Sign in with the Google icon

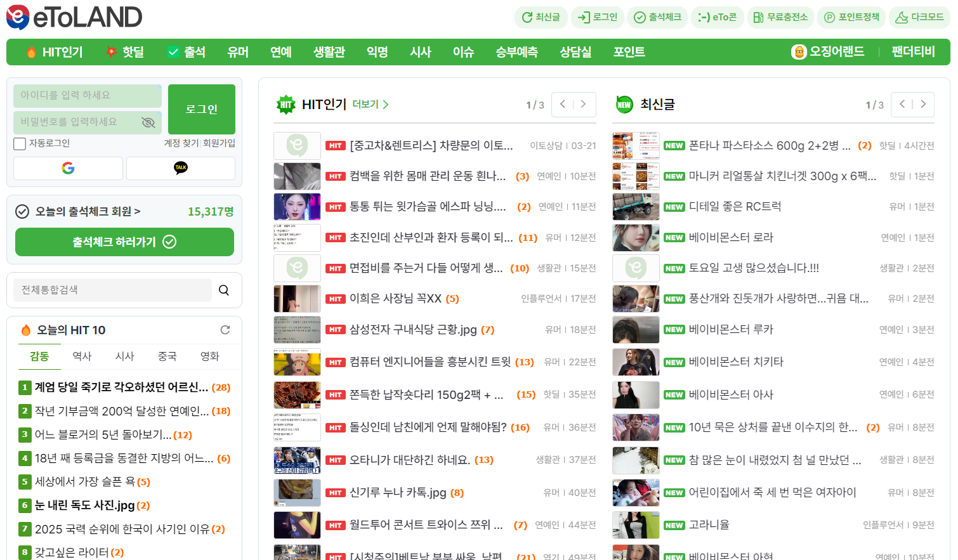tap(68, 168)
